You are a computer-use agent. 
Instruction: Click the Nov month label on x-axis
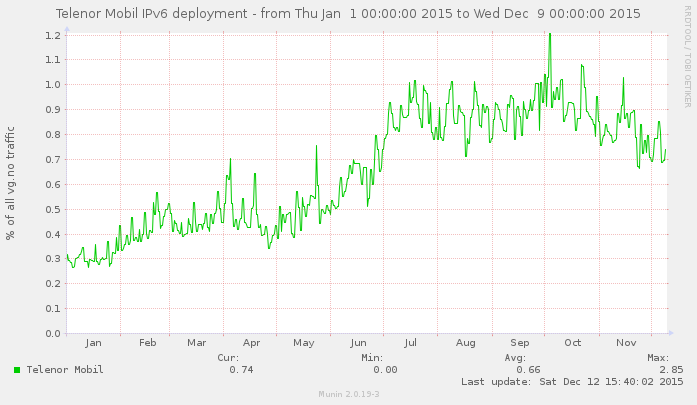pyautogui.click(x=626, y=343)
